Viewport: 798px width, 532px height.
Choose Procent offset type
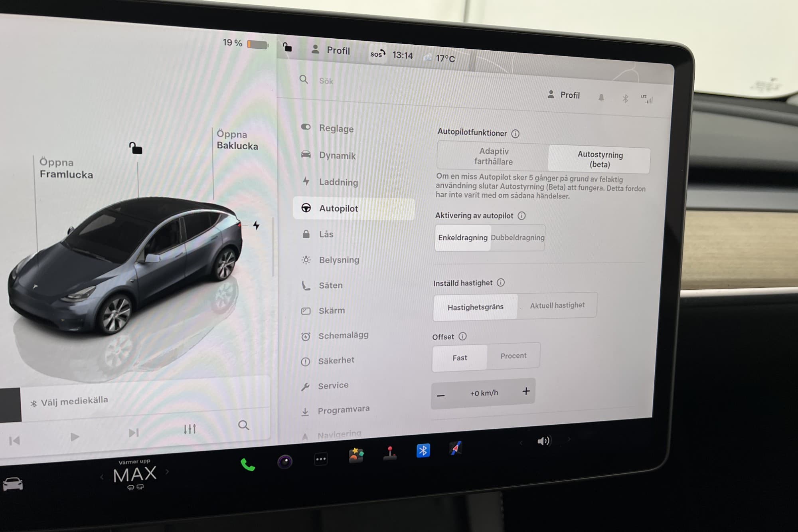(513, 356)
